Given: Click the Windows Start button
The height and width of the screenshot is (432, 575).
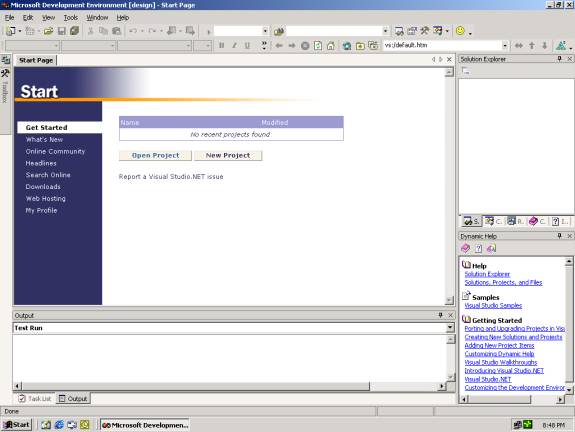Looking at the screenshot, I should pyautogui.click(x=17, y=425).
